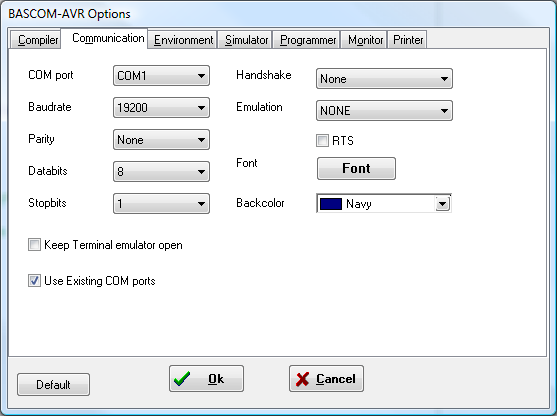Open the Stopbits dropdown
Image resolution: width=557 pixels, height=416 pixels.
[161, 204]
